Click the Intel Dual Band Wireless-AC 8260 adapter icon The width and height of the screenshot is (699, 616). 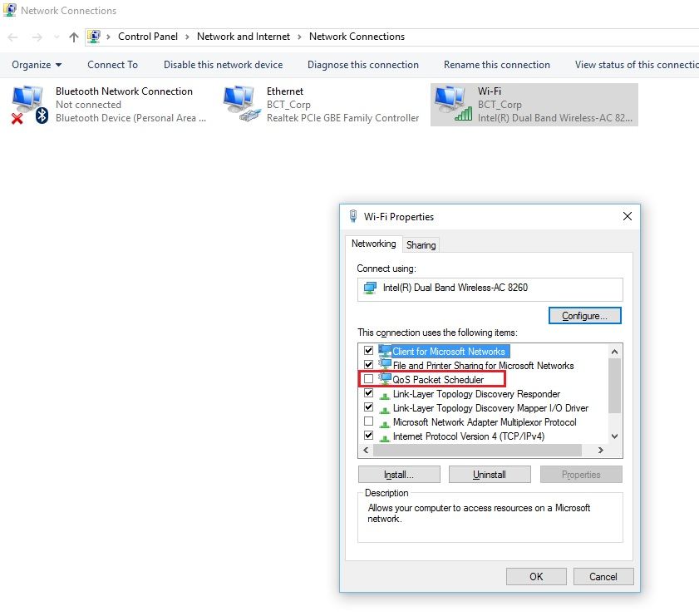coord(370,288)
